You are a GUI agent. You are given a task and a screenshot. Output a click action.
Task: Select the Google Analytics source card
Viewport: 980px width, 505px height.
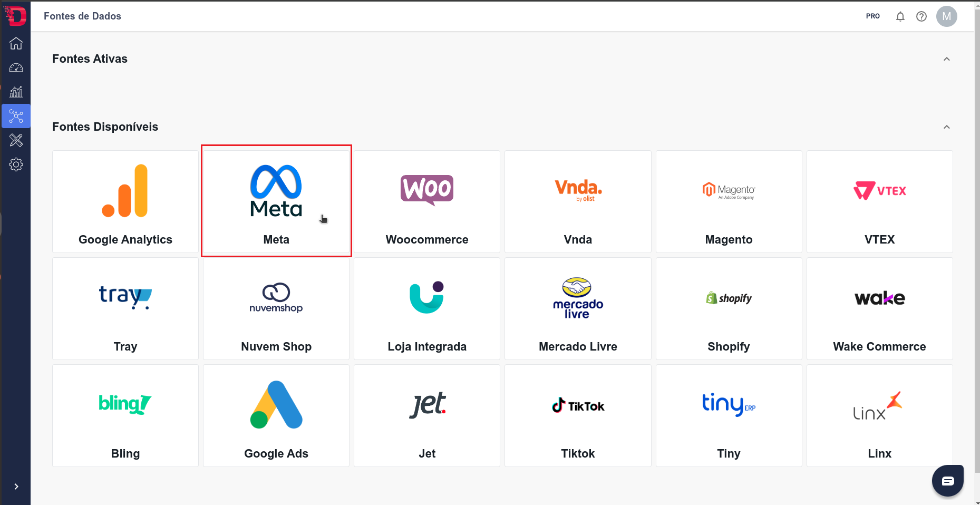[x=125, y=201]
